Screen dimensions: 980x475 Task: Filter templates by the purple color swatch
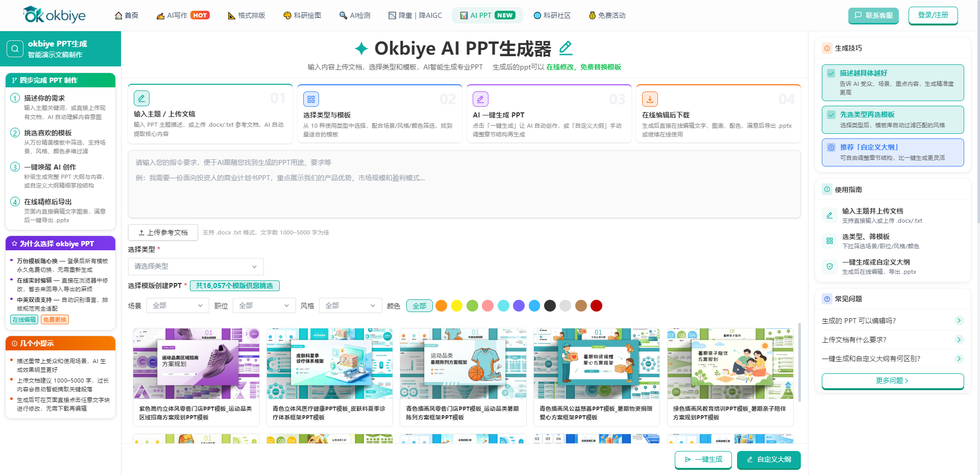pos(519,306)
